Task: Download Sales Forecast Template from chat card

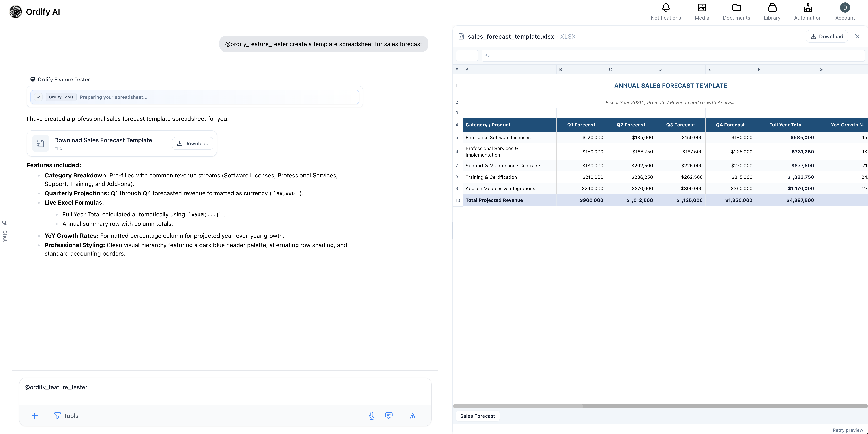Action: coord(192,144)
